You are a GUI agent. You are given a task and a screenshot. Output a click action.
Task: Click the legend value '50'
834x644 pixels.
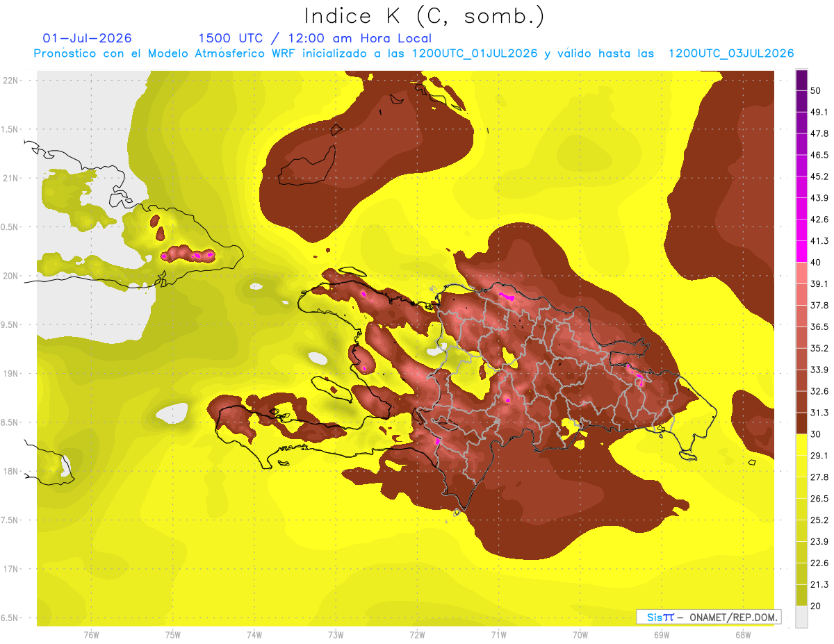point(816,92)
